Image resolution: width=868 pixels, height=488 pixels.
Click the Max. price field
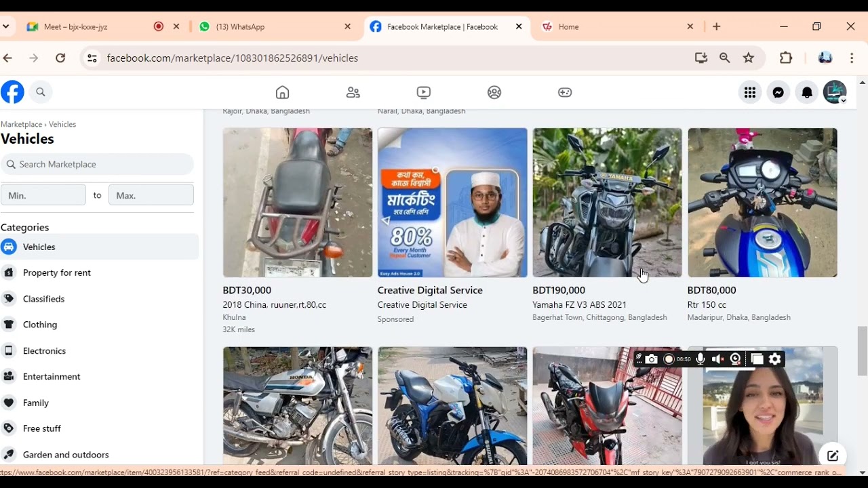coord(151,195)
